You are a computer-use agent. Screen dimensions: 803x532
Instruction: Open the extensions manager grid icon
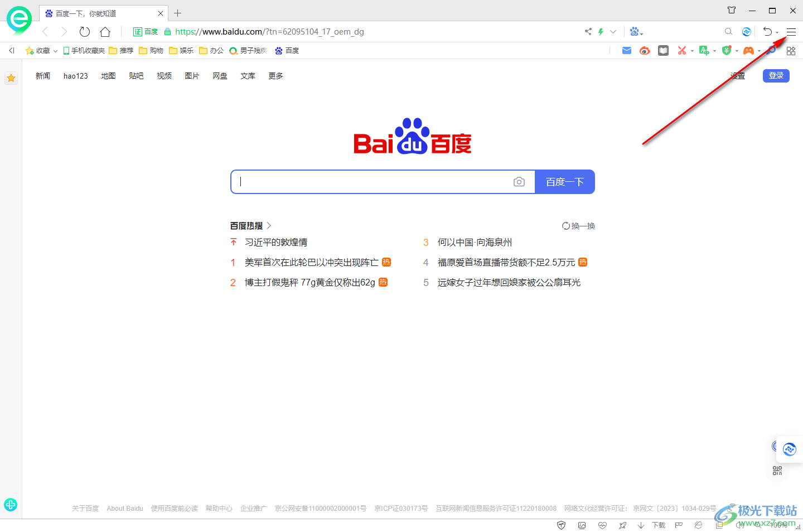(x=791, y=51)
